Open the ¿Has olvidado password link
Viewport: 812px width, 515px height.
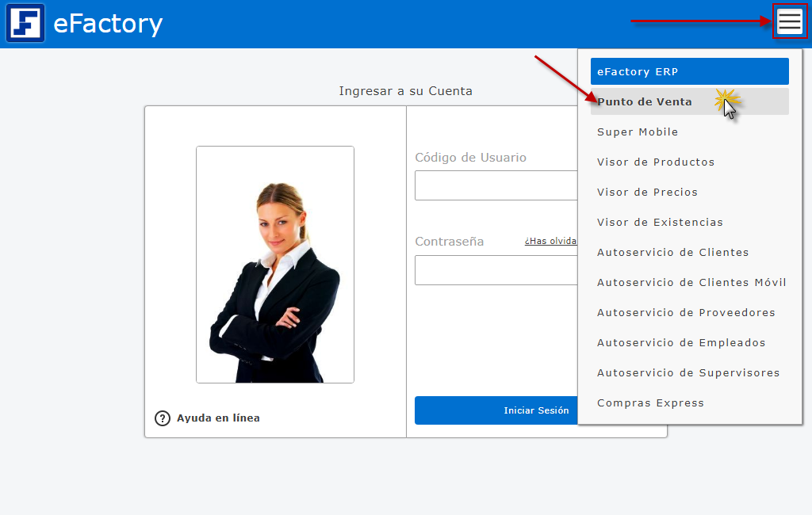550,241
